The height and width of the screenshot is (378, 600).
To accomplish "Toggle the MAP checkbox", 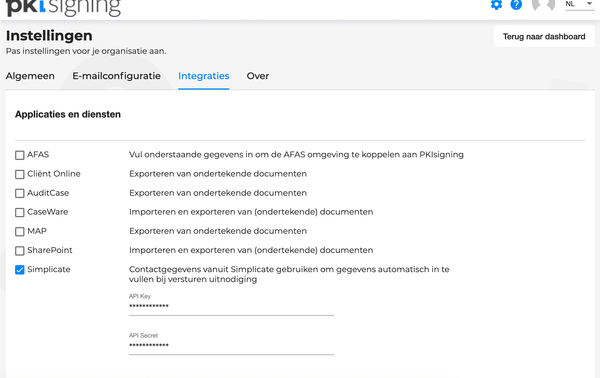I will [20, 231].
